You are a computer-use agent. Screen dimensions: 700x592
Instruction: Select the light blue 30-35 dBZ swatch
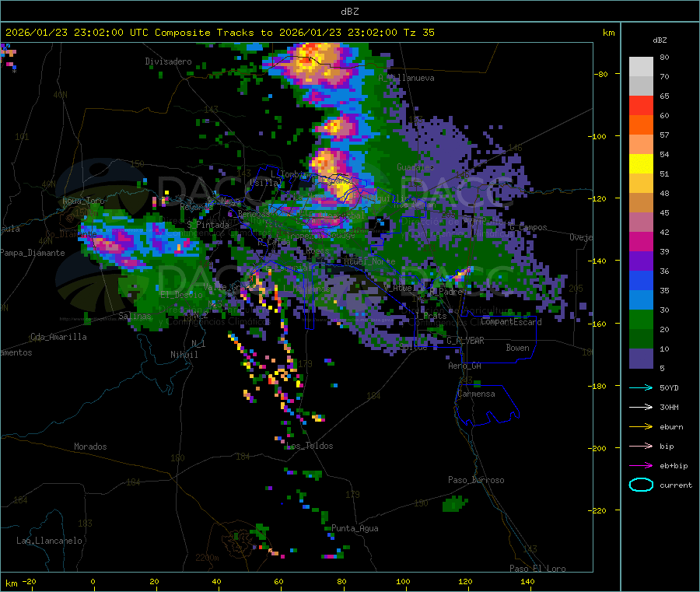pyautogui.click(x=641, y=300)
